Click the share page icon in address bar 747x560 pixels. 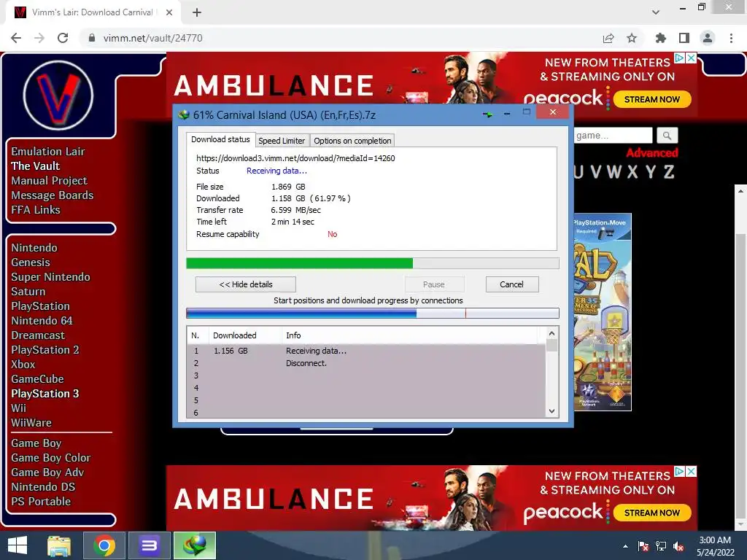[608, 38]
